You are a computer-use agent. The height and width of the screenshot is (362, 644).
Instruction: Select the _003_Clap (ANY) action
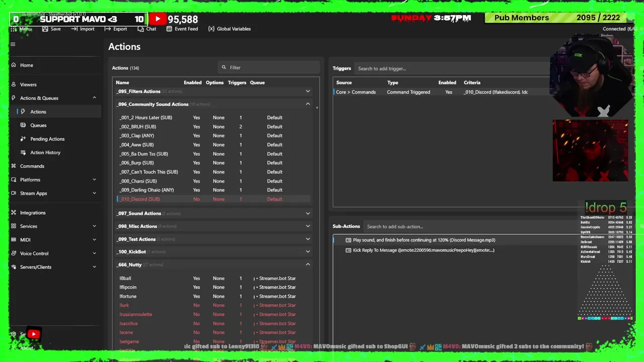pyautogui.click(x=214, y=136)
